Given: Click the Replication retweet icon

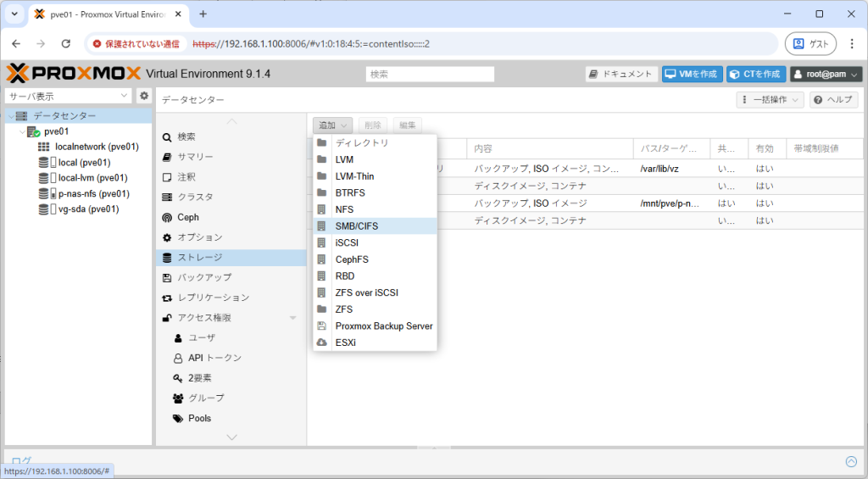Looking at the screenshot, I should coord(167,298).
